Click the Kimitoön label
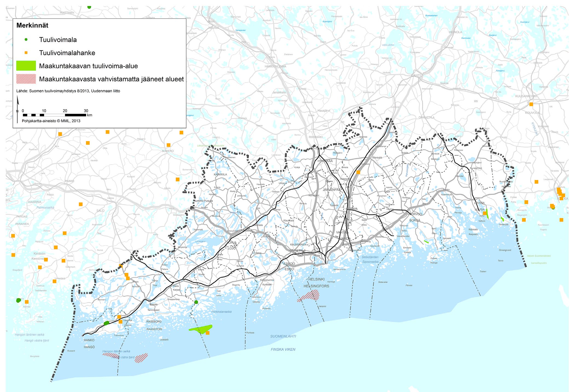 pos(39,254)
